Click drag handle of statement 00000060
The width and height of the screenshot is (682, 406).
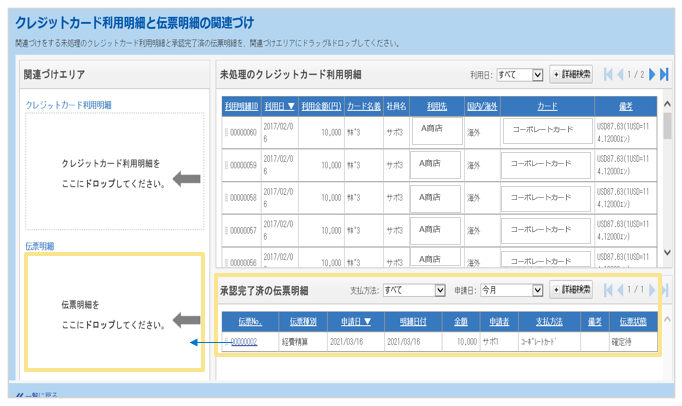226,131
